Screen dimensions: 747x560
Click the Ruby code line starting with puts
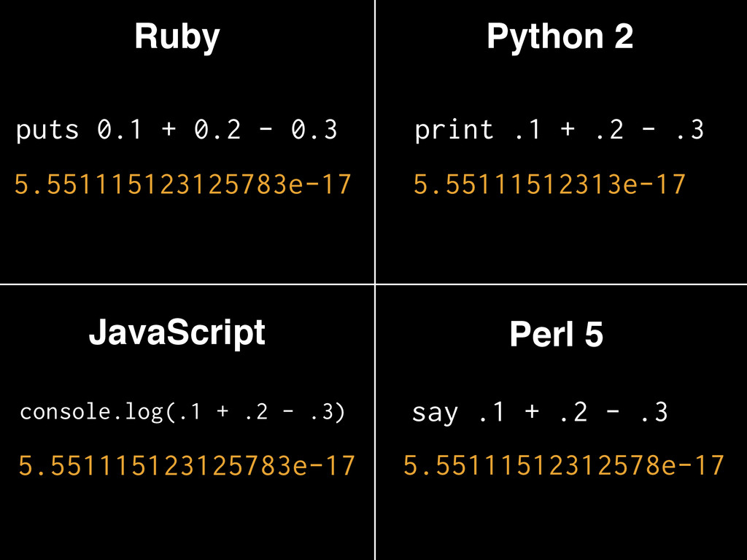177,131
